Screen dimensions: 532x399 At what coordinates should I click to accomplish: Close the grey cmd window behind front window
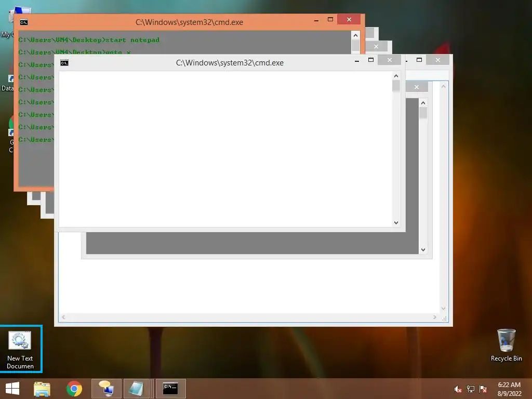pyautogui.click(x=417, y=87)
